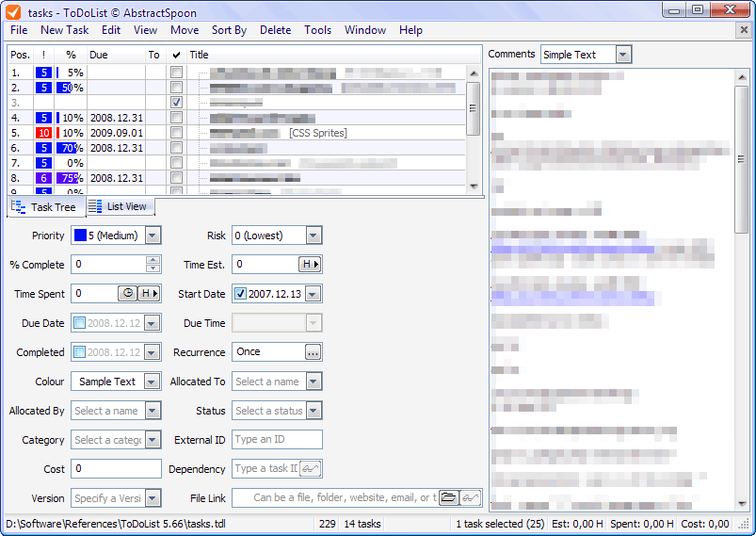The height and width of the screenshot is (536, 756).
Task: Enable the Due Date checkbox
Action: pos(80,323)
